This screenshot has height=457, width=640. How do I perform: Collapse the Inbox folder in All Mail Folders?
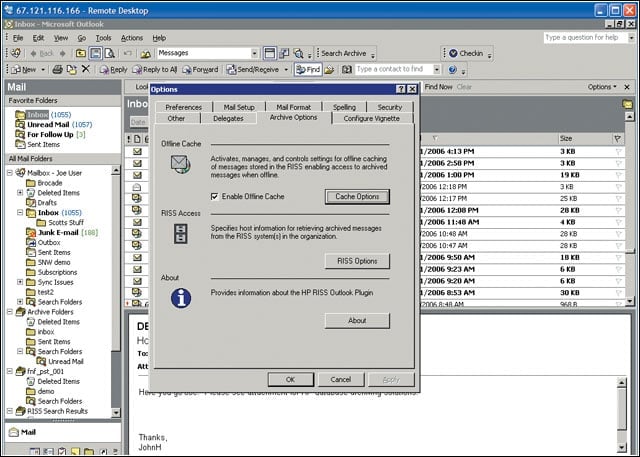pyautogui.click(x=20, y=213)
